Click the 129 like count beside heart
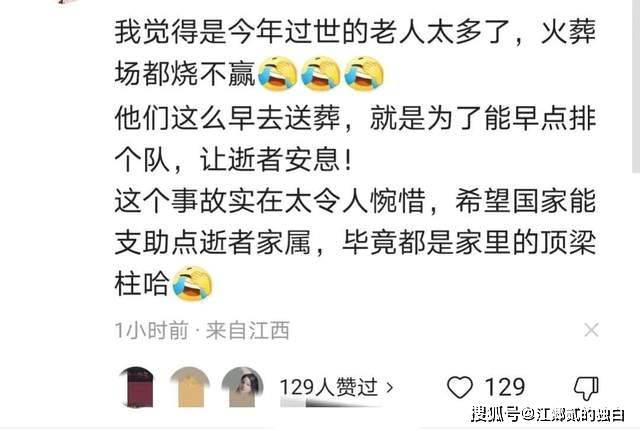This screenshot has width=640, height=431. 504,387
